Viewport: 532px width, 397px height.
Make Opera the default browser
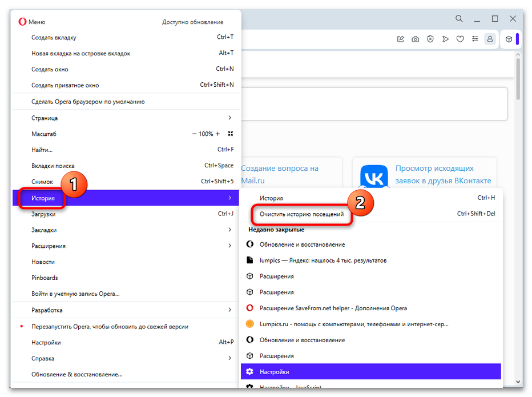pyautogui.click(x=126, y=102)
